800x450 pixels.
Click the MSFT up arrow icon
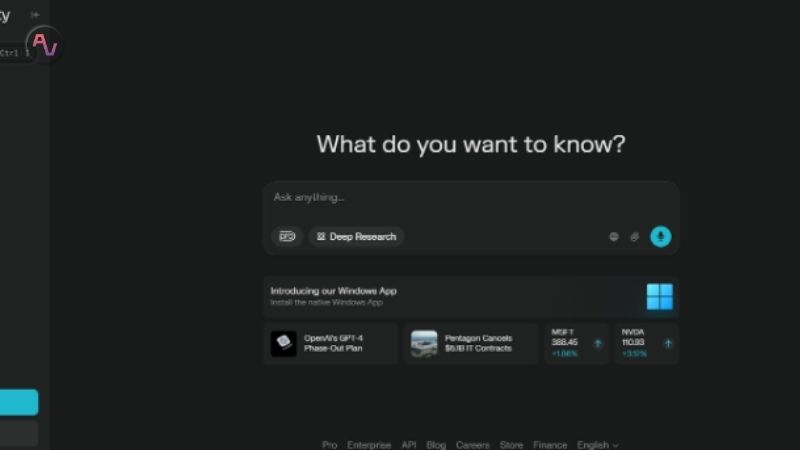(x=597, y=343)
